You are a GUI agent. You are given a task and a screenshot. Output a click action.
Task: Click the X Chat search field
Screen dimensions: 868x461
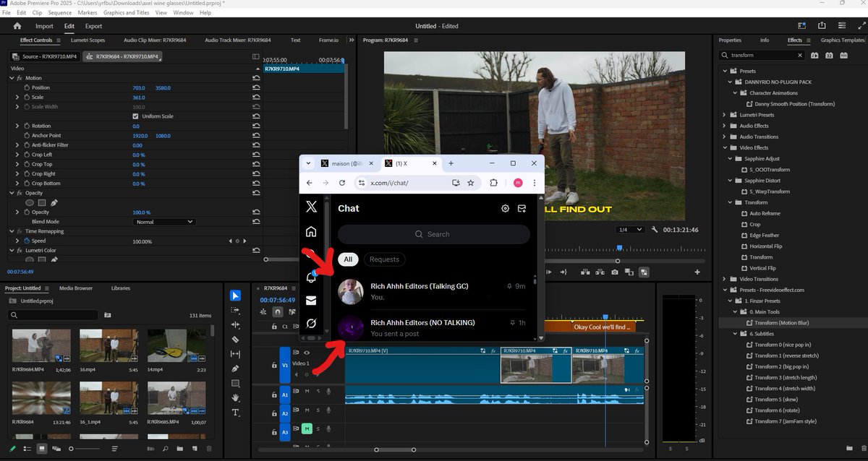pyautogui.click(x=434, y=234)
